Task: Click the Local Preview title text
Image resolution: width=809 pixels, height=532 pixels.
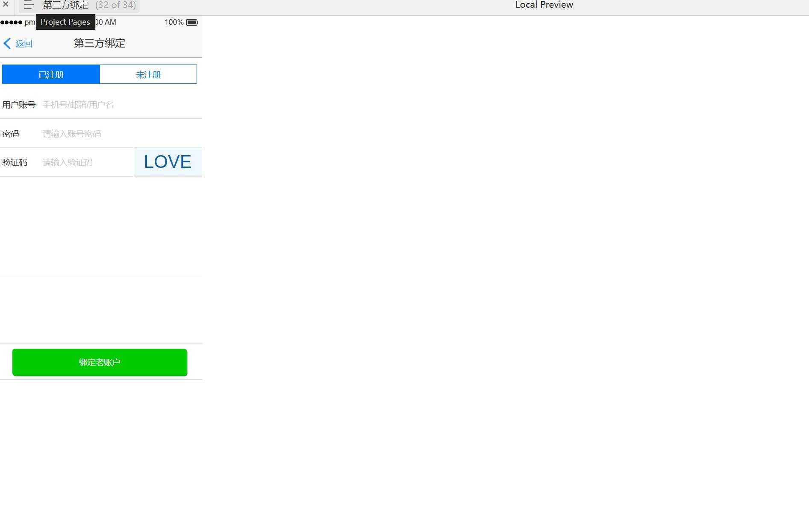Action: 544,5
